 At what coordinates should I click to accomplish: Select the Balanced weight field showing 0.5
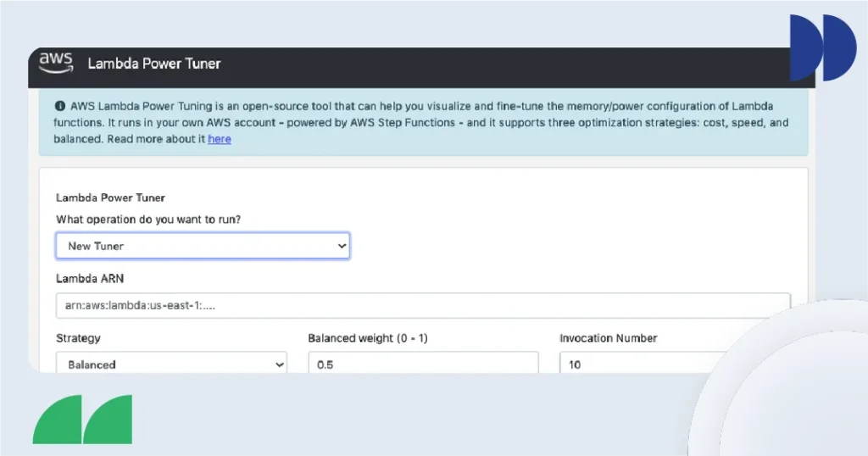pos(423,363)
